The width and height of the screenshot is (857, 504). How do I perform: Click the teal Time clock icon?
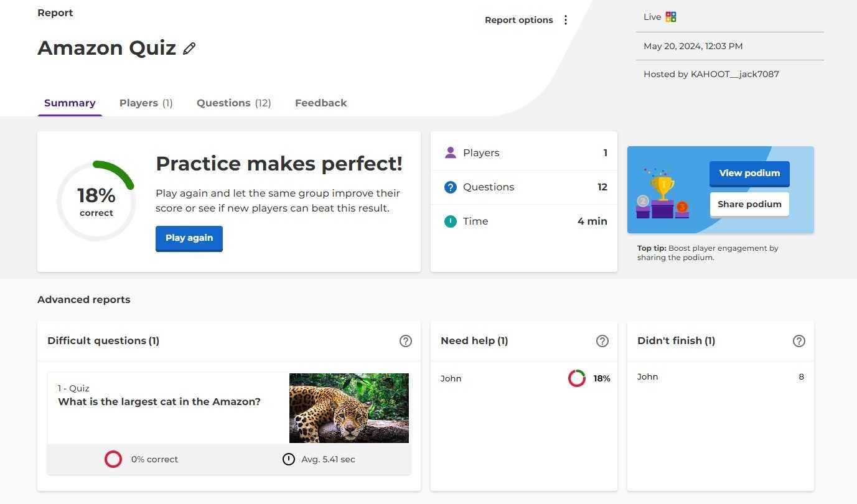coord(451,221)
